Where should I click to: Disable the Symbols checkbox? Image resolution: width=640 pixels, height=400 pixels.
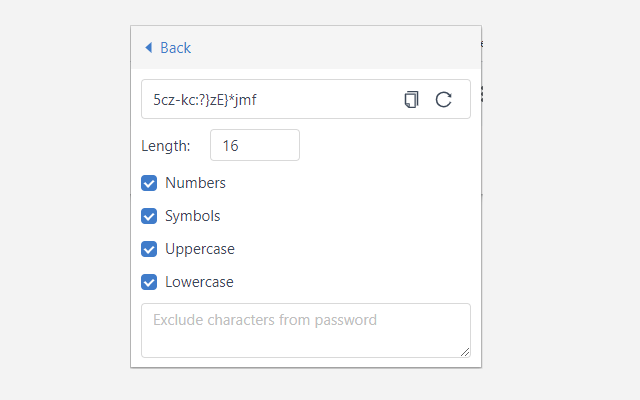pyautogui.click(x=149, y=216)
